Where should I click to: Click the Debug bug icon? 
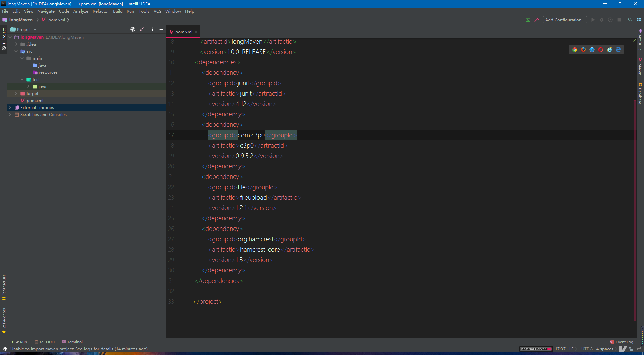602,20
